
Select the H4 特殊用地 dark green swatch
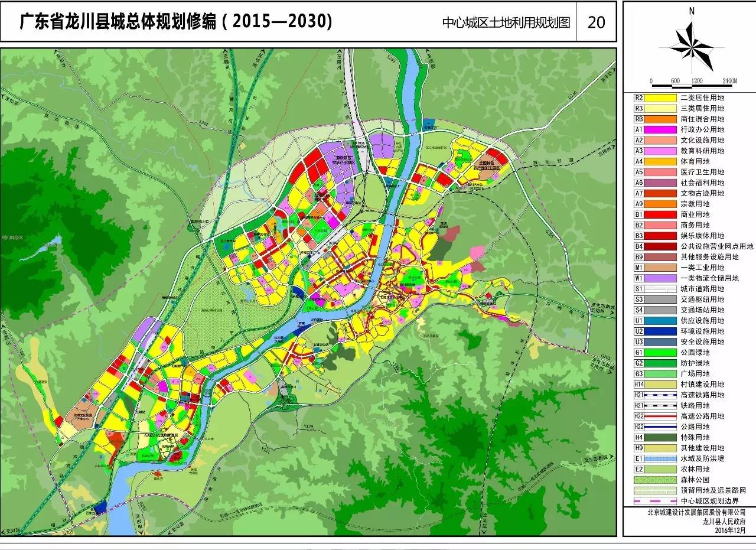point(660,438)
